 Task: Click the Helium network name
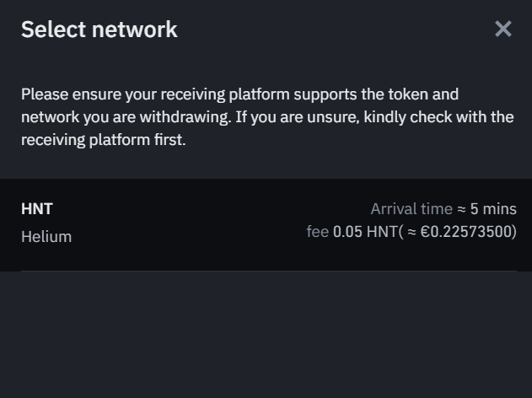pos(46,237)
